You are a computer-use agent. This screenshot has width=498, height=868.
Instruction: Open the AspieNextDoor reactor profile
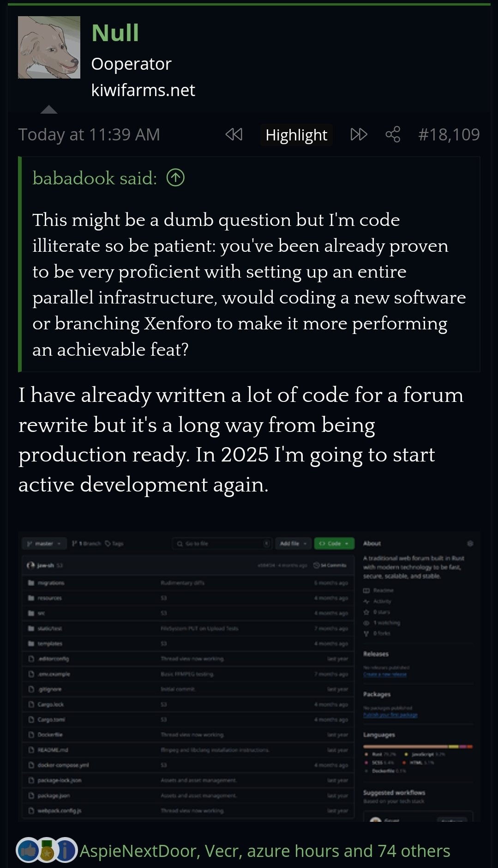(138, 850)
